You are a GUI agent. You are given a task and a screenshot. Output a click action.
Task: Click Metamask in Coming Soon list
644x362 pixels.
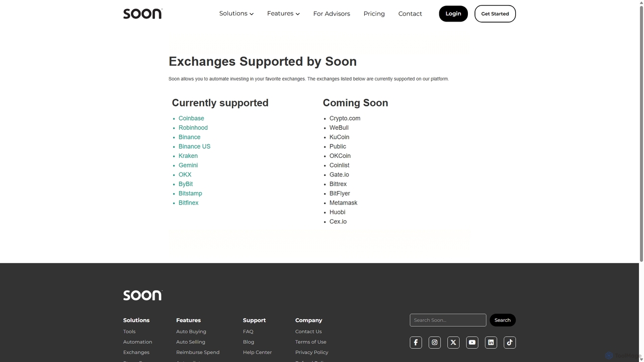coord(343,203)
